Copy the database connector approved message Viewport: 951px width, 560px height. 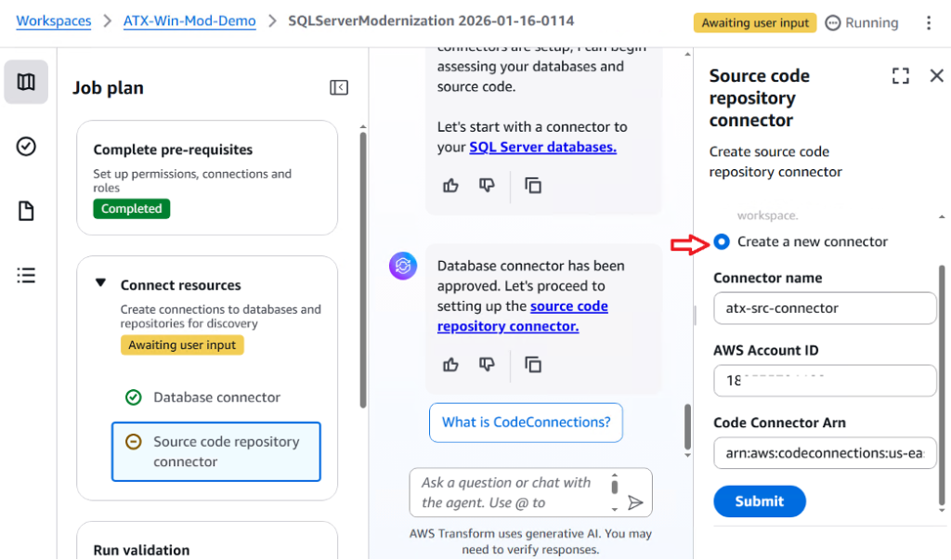coord(533,364)
